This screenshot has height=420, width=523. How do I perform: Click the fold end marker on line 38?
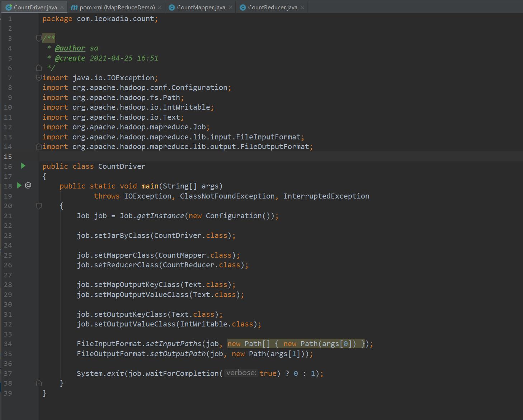point(39,383)
